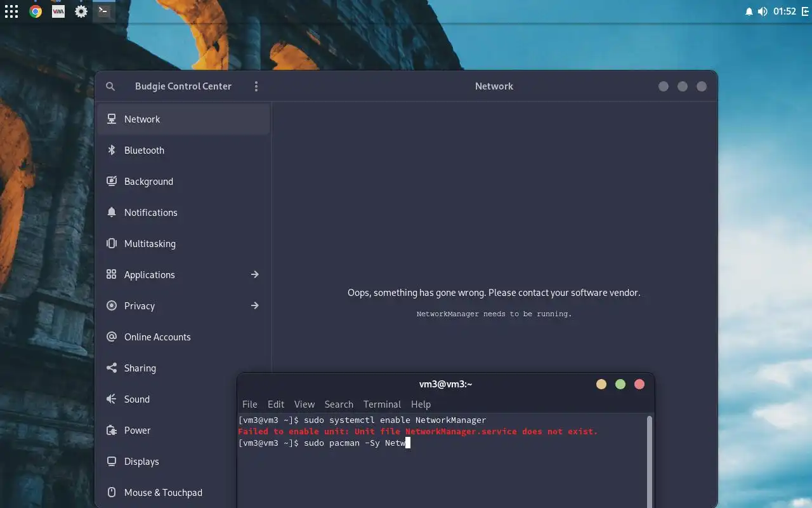
Task: Open the terminal Search menu
Action: tap(339, 404)
